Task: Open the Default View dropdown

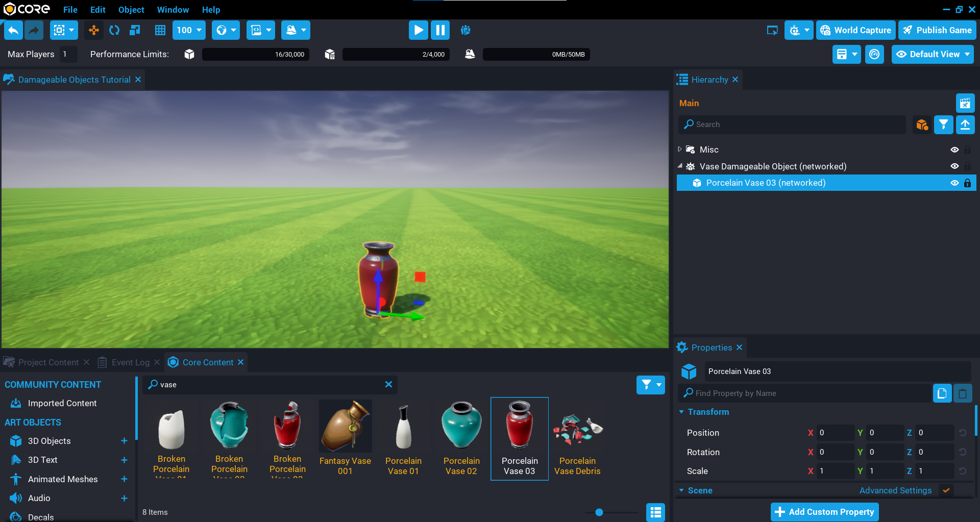Action: (x=933, y=54)
